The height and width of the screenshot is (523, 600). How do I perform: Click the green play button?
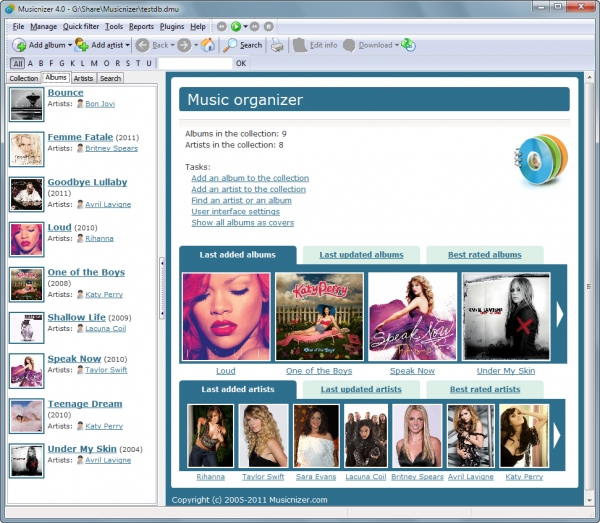click(x=236, y=26)
